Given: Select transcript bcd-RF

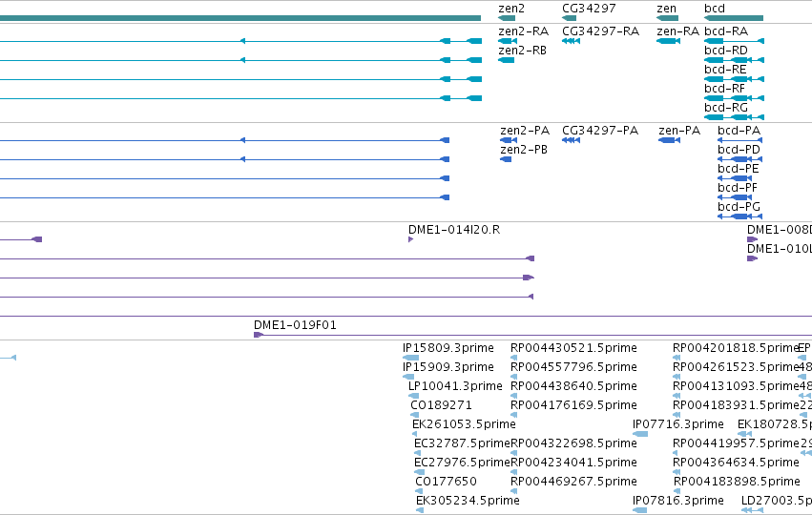Looking at the screenshot, I should [725, 89].
